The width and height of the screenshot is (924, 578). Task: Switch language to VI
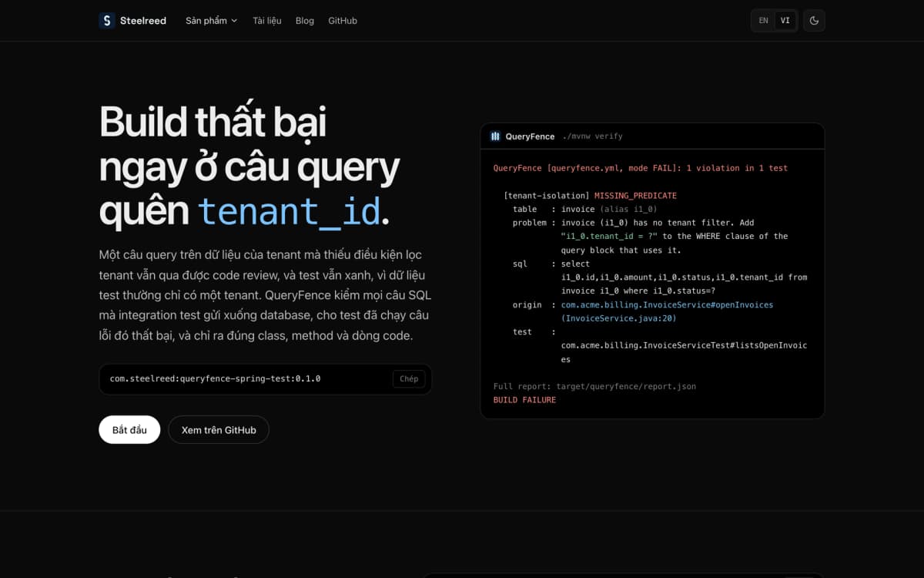(x=785, y=21)
